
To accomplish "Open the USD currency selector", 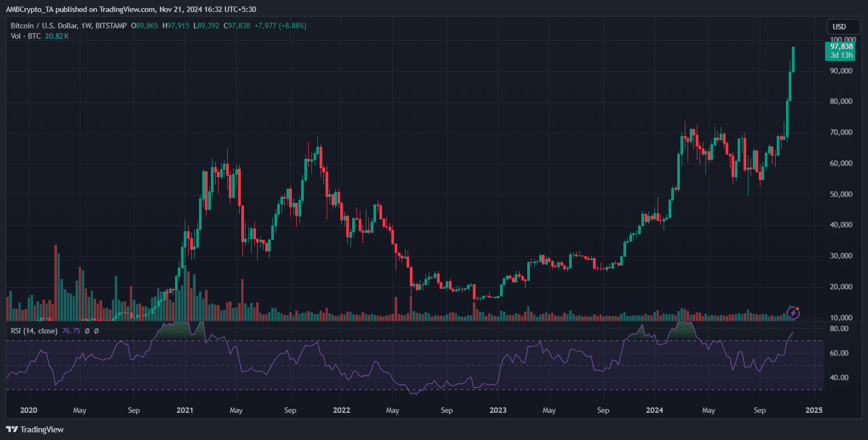I will point(843,27).
